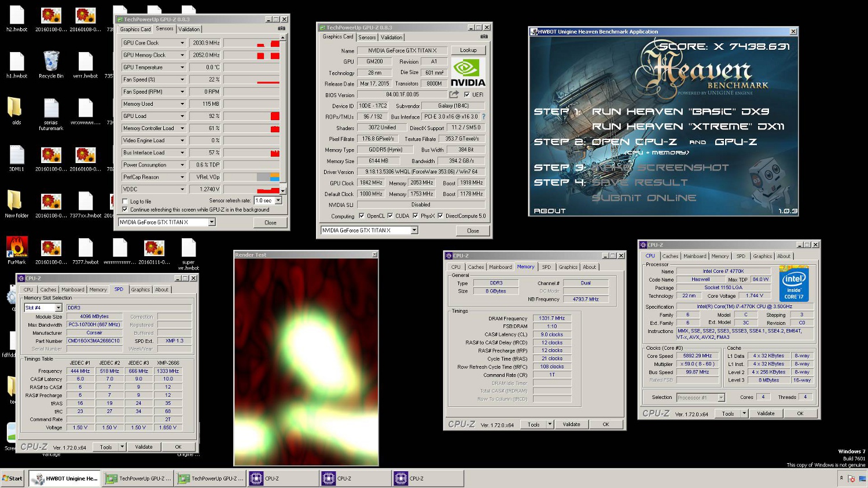868x488 pixels.
Task: Toggle the OpenCL checkbox
Action: click(x=362, y=216)
